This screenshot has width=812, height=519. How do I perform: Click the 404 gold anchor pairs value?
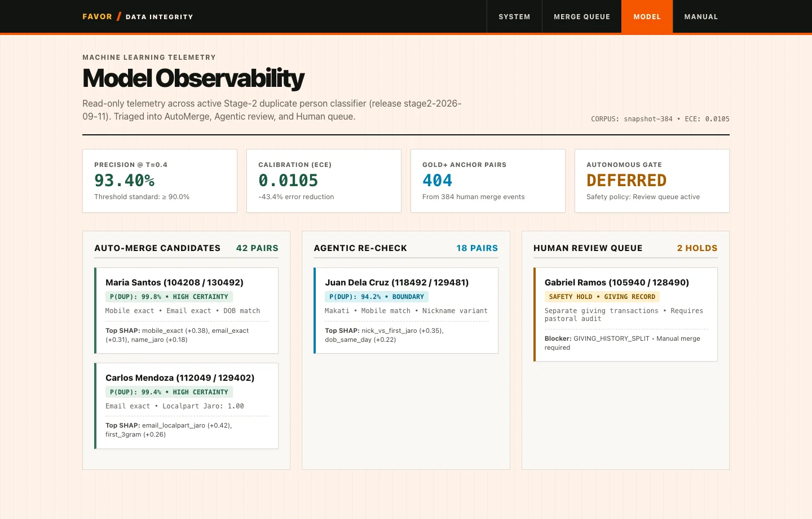click(x=437, y=181)
